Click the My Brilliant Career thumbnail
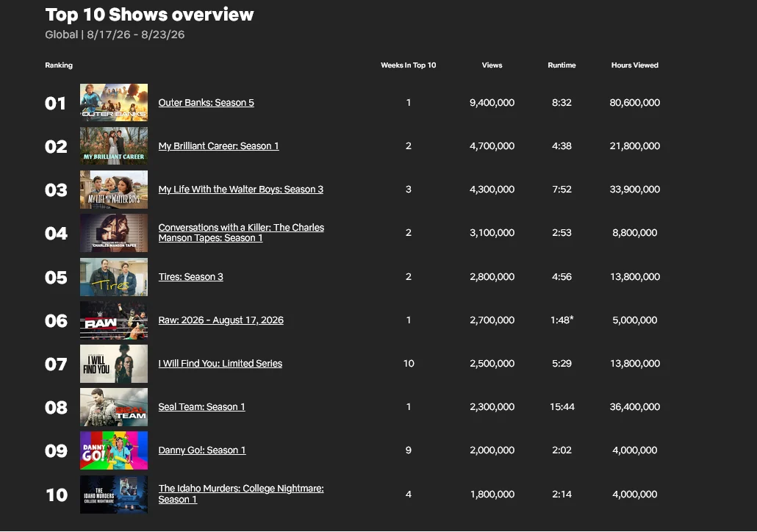The height and width of the screenshot is (532, 757). 114,145
